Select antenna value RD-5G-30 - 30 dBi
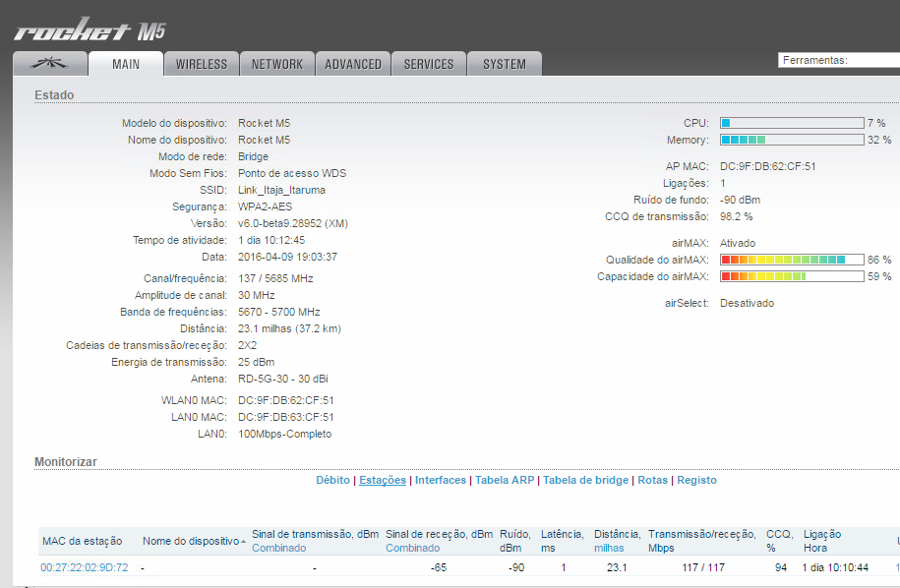This screenshot has width=900, height=588. (x=283, y=379)
